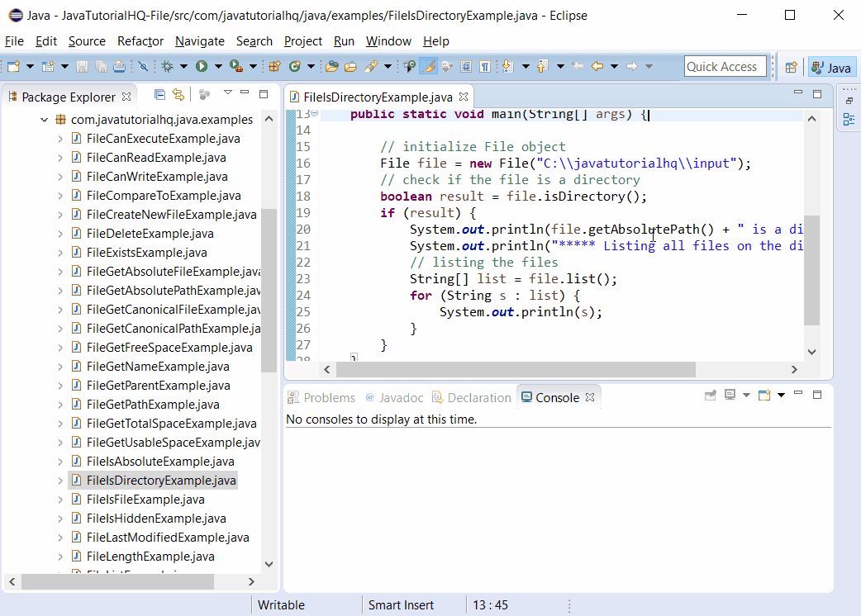The width and height of the screenshot is (861, 616).
Task: Click the Package Explorer vertical scrollbar thumb
Action: (x=269, y=291)
